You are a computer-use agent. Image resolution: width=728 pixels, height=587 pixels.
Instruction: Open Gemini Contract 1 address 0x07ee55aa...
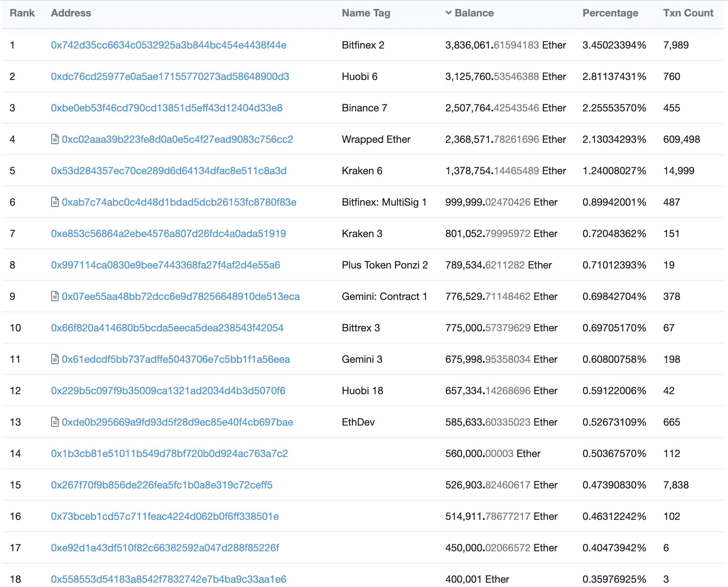[181, 296]
